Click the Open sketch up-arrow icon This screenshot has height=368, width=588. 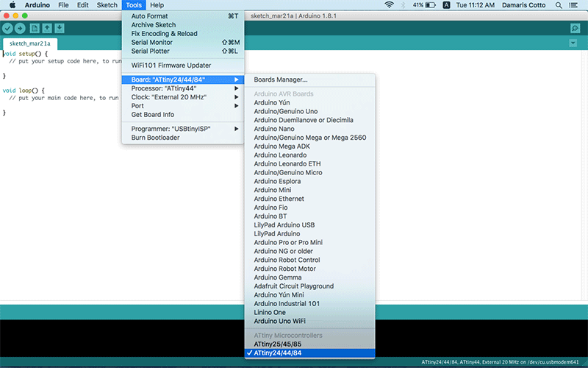pyautogui.click(x=47, y=28)
